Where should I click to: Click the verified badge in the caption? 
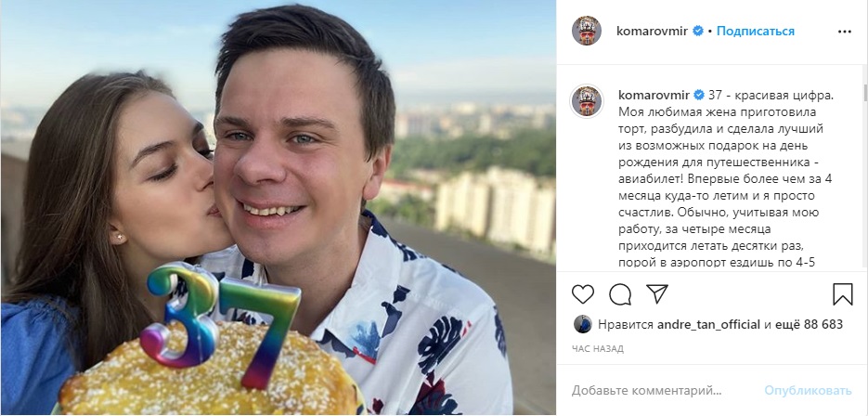point(699,95)
